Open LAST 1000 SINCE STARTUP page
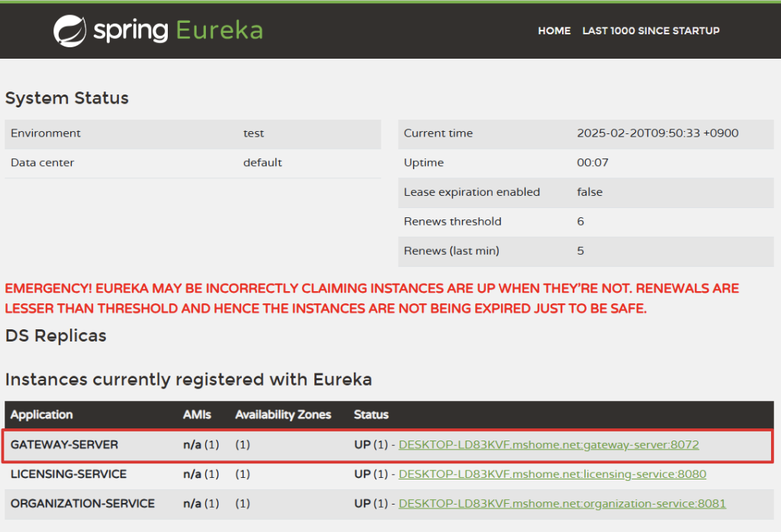 tap(651, 30)
